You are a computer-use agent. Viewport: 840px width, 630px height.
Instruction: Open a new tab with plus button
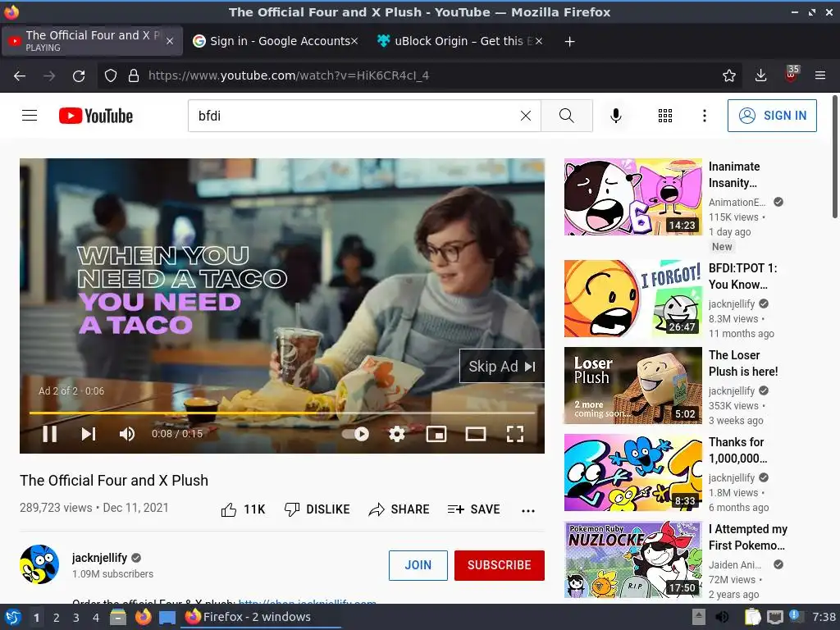pos(569,41)
